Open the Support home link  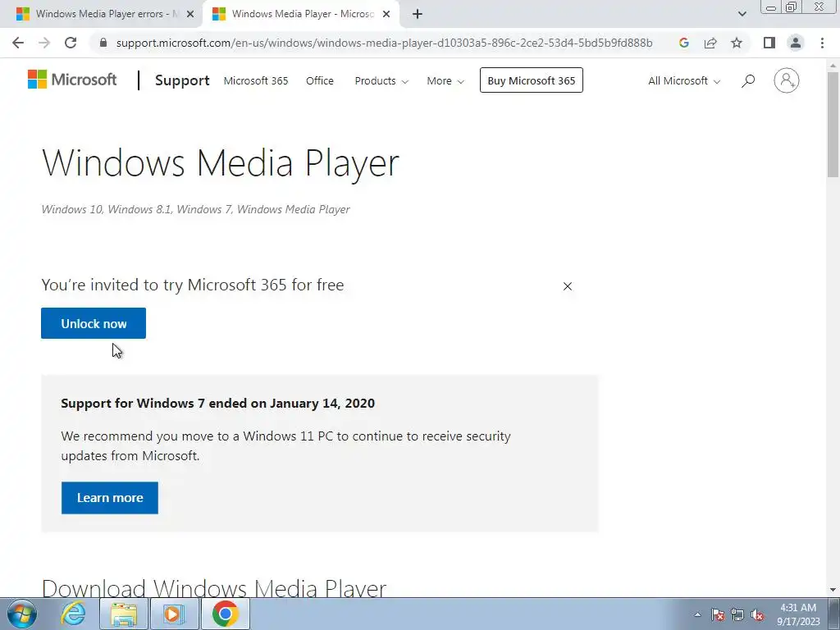click(x=182, y=80)
